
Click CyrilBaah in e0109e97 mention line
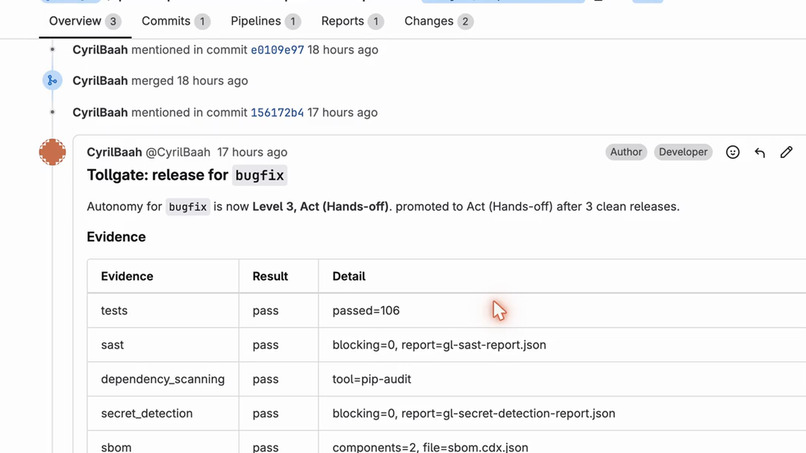click(100, 50)
